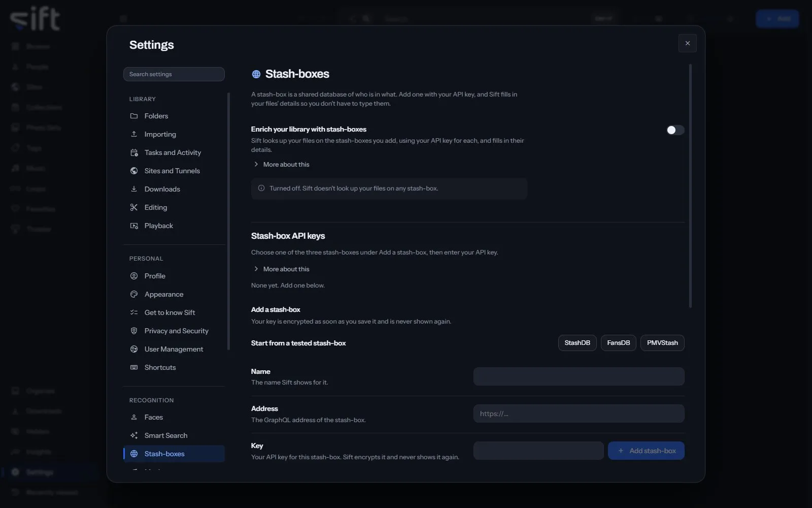Open the Faces recognition settings
The width and height of the screenshot is (812, 508).
(x=174, y=417)
